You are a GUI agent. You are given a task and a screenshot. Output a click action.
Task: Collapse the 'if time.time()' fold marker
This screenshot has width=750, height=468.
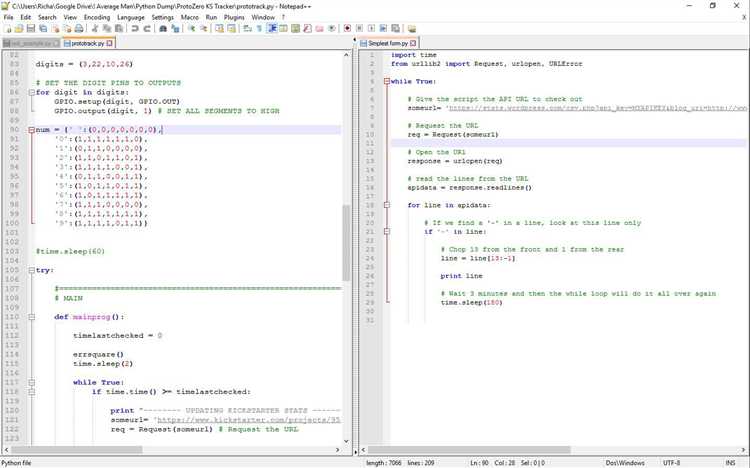coord(32,391)
